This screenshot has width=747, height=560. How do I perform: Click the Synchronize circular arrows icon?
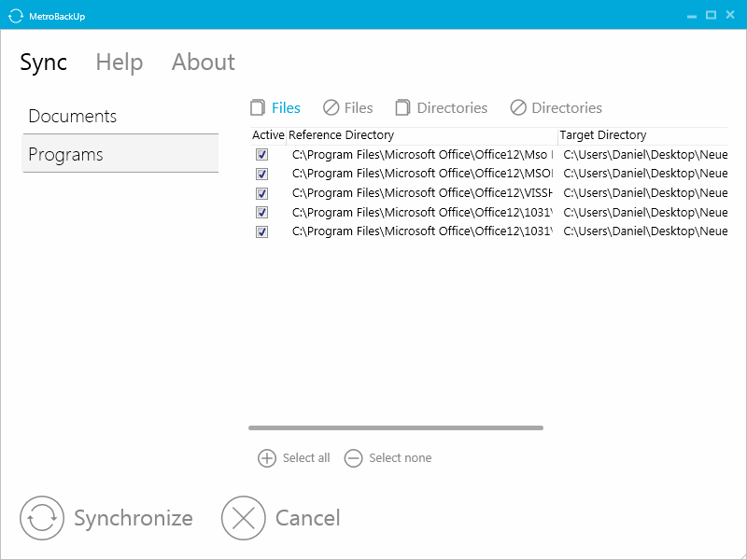[42, 518]
